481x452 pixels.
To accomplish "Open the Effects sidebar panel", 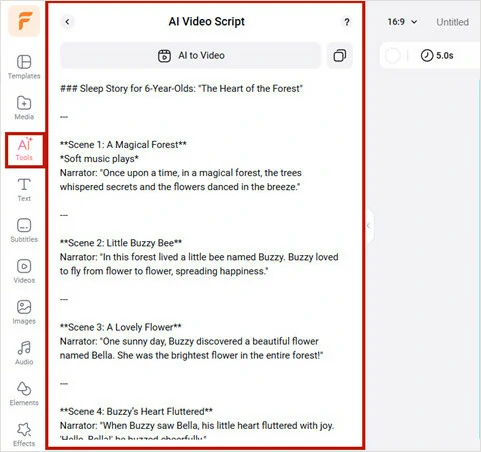I will 24,435.
